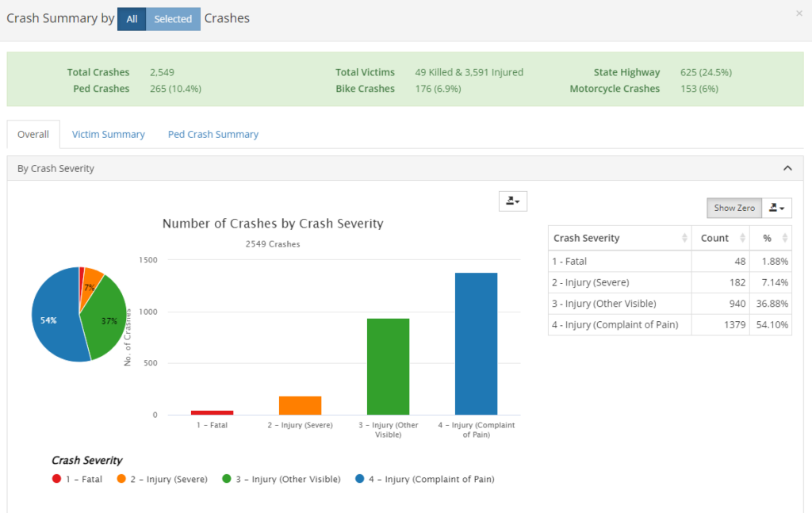The height and width of the screenshot is (513, 812).
Task: Click the count value 182
Action: coord(737,282)
